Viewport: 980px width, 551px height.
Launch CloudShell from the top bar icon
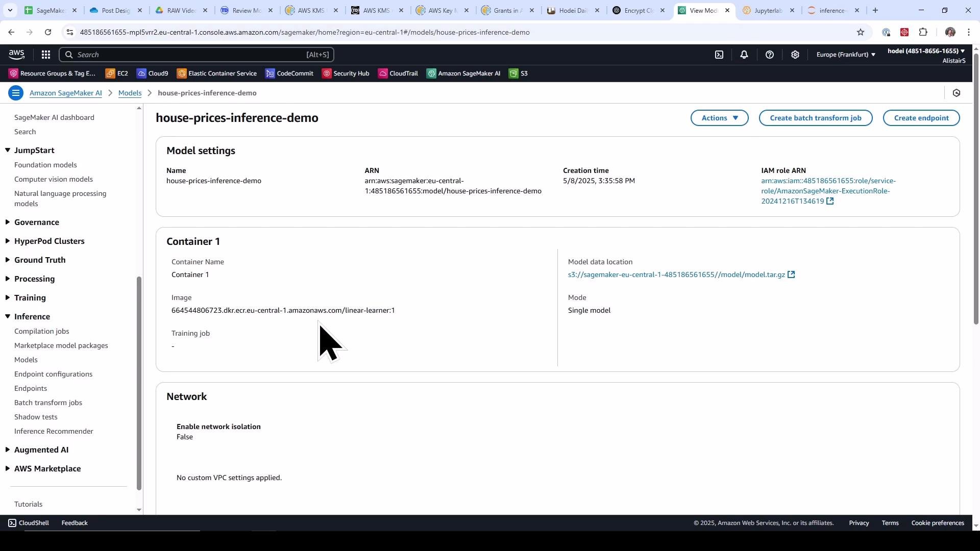[x=719, y=55]
